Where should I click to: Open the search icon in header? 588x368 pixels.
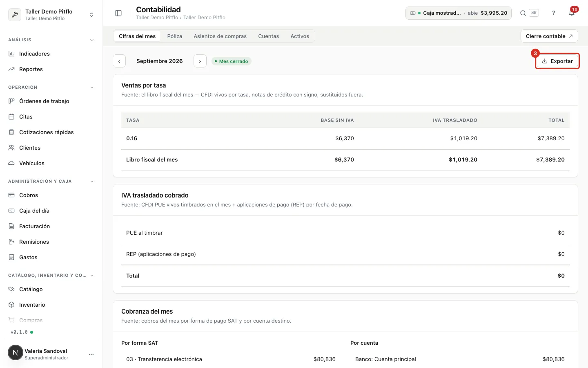(x=523, y=13)
